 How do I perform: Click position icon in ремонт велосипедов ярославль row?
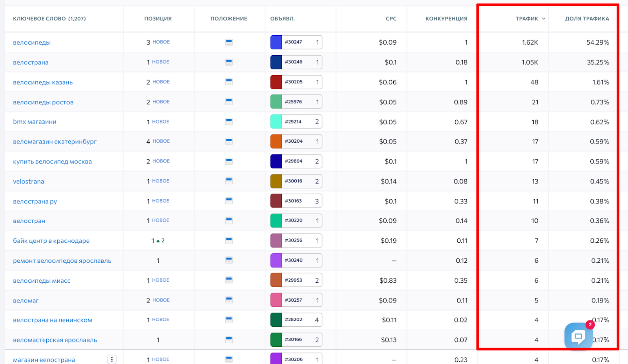(229, 260)
